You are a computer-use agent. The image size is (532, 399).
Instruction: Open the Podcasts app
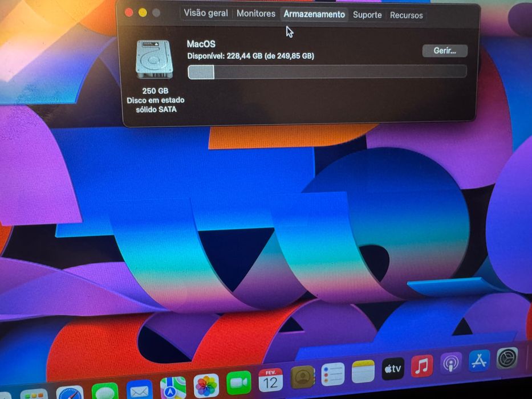click(x=451, y=364)
